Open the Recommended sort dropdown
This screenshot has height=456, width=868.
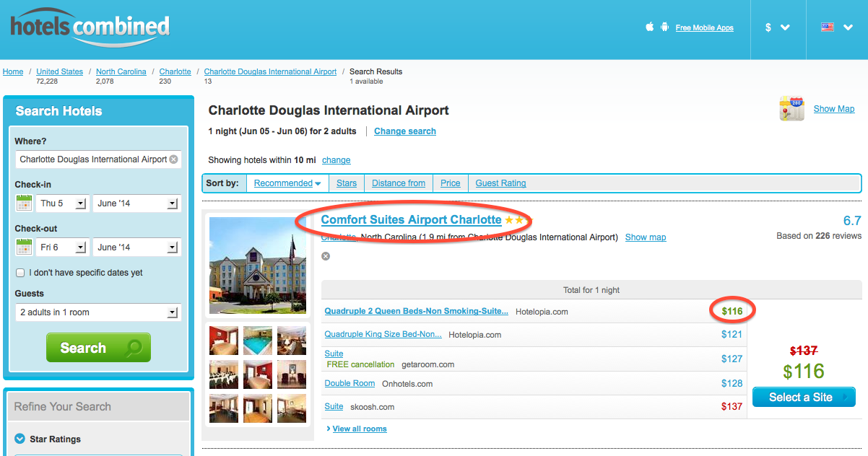click(287, 183)
